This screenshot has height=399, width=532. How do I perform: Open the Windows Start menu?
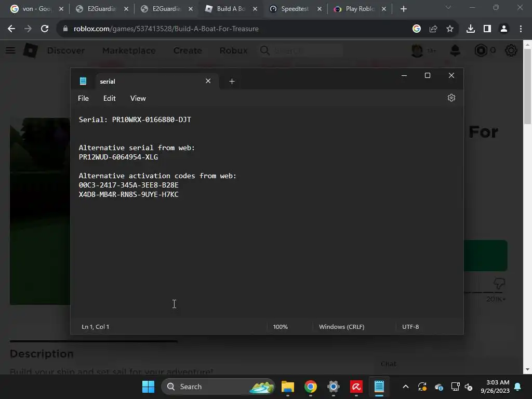coord(148,387)
